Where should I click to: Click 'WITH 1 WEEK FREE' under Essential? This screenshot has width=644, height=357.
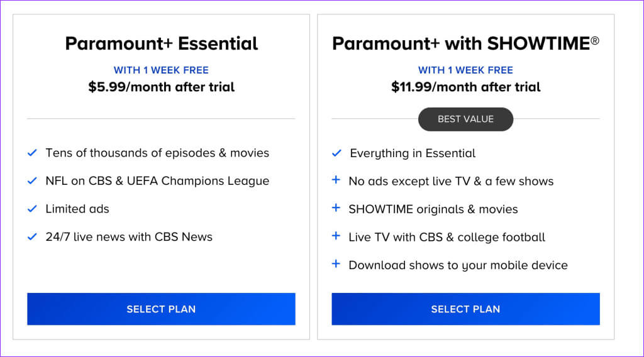click(161, 70)
